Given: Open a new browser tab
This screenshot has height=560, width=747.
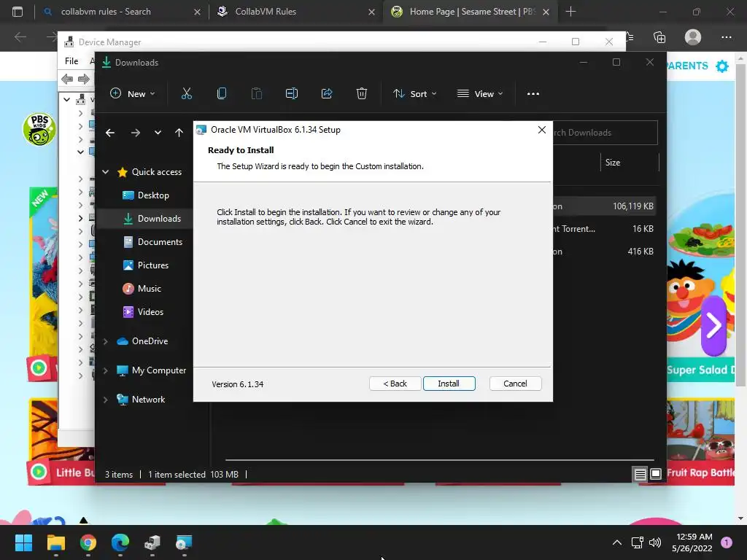Looking at the screenshot, I should (570, 12).
